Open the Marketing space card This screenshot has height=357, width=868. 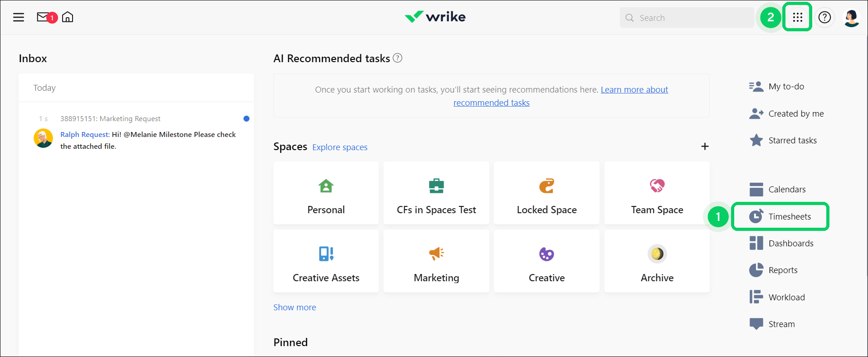[436, 261]
